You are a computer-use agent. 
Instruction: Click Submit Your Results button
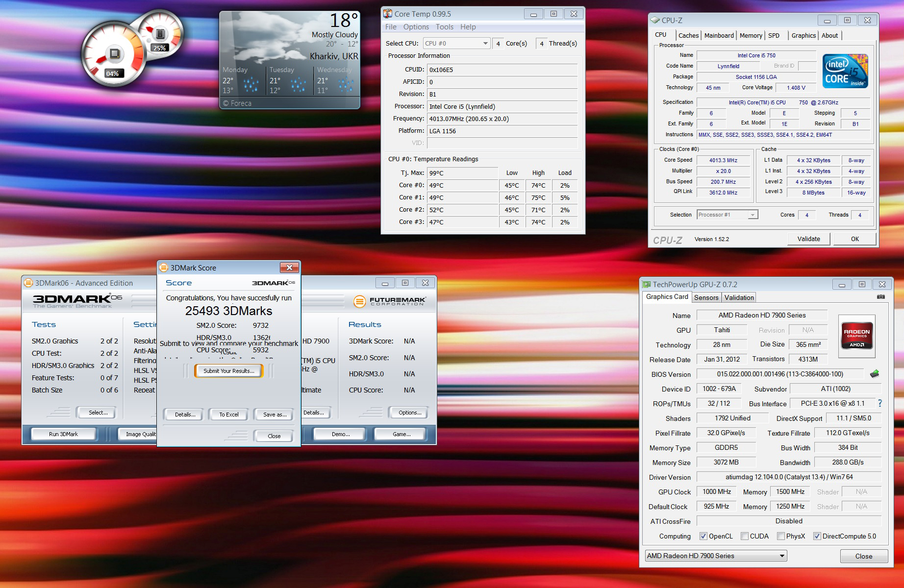(x=229, y=371)
